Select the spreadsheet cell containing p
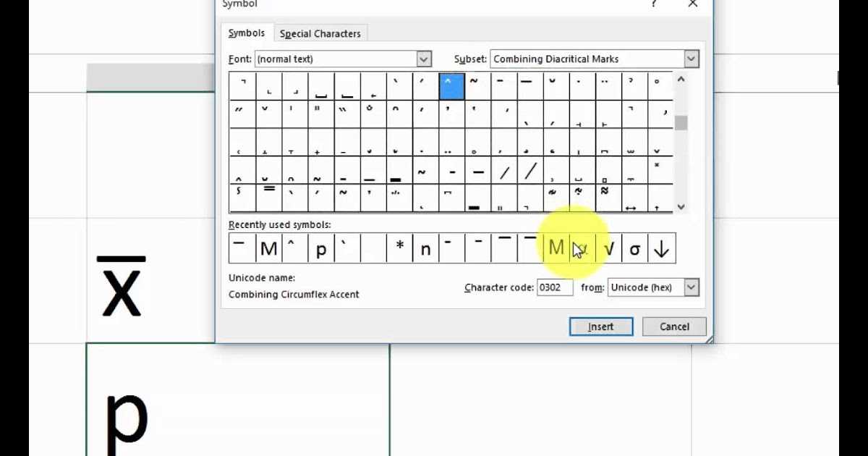Image resolution: width=868 pixels, height=456 pixels. 238,400
